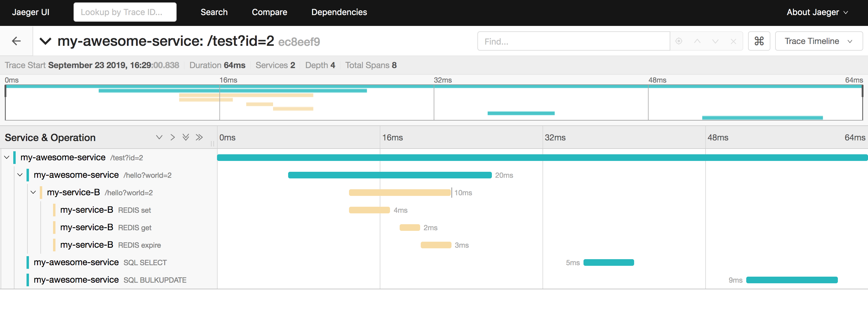Viewport: 868px width, 311px height.
Task: Focus the Find search field
Action: (x=574, y=41)
